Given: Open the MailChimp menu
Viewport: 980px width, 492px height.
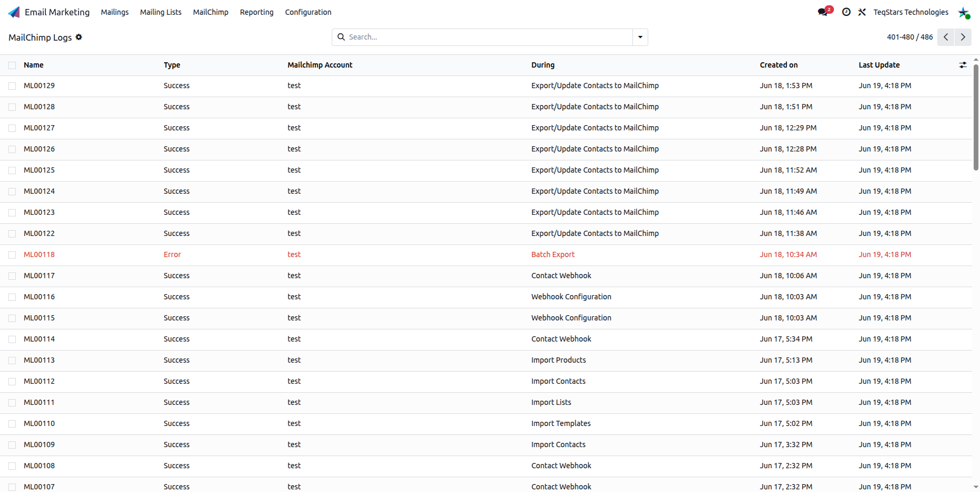Looking at the screenshot, I should coord(210,12).
